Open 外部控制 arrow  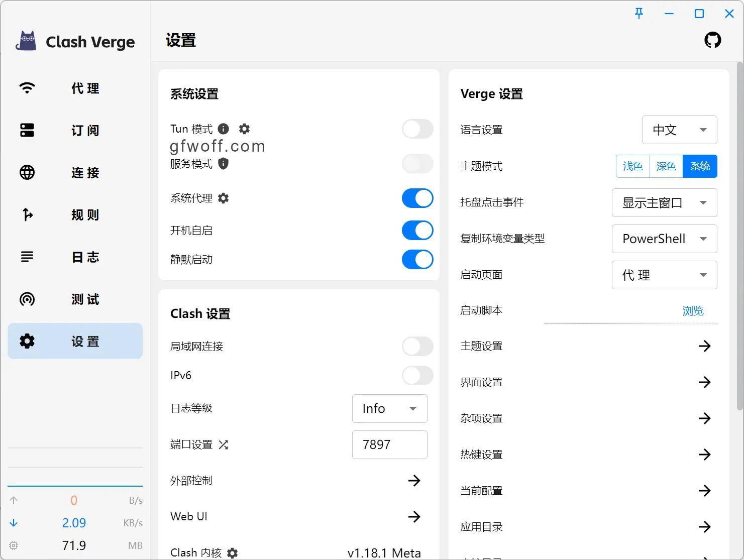click(x=414, y=481)
